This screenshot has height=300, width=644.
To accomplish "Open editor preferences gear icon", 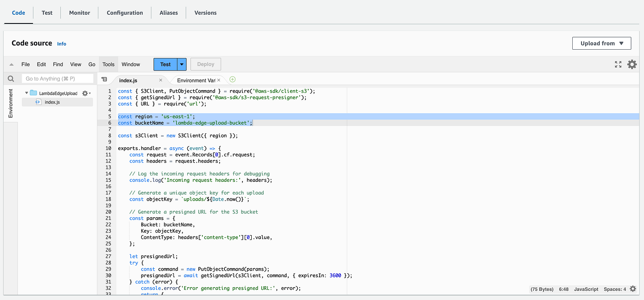I will click(x=632, y=64).
